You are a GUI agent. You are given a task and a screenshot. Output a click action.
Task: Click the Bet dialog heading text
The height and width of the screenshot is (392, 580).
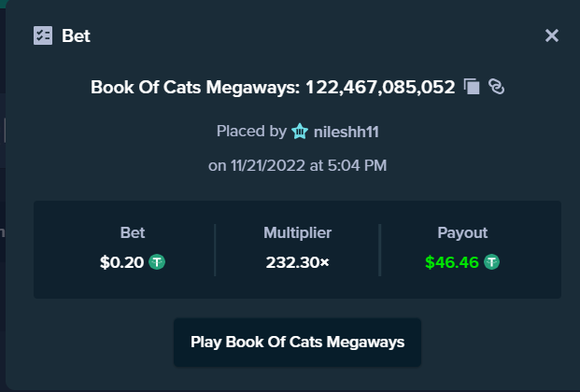click(76, 35)
